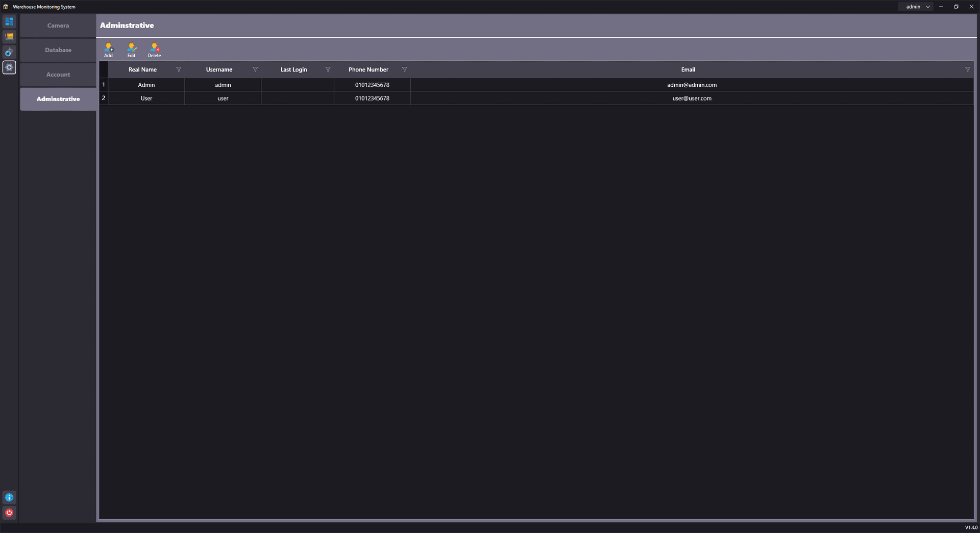Viewport: 980px width, 533px height.
Task: Click the blue info icon
Action: pyautogui.click(x=9, y=497)
